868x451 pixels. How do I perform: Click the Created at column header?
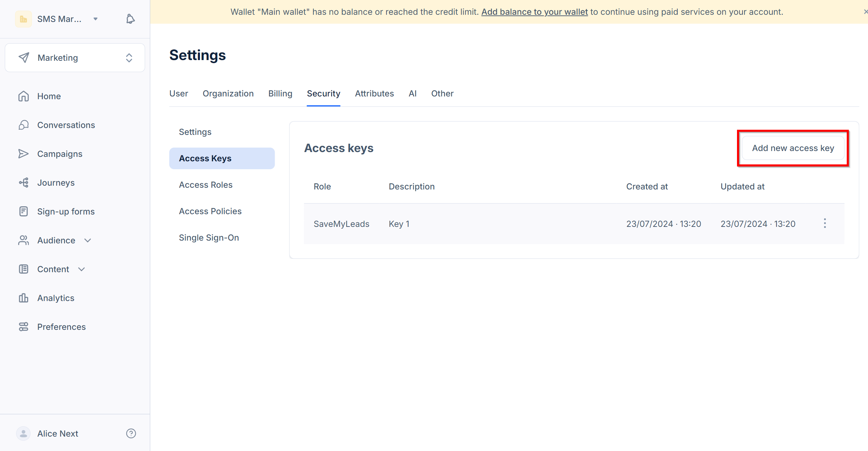coord(647,187)
